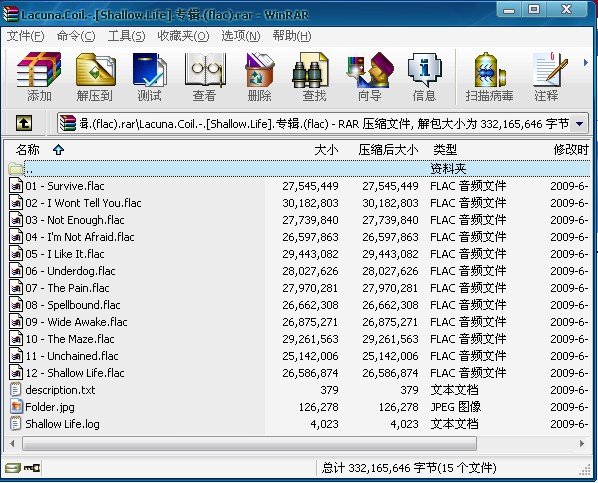Sort by 大小 column header
The image size is (598, 483).
[326, 150]
